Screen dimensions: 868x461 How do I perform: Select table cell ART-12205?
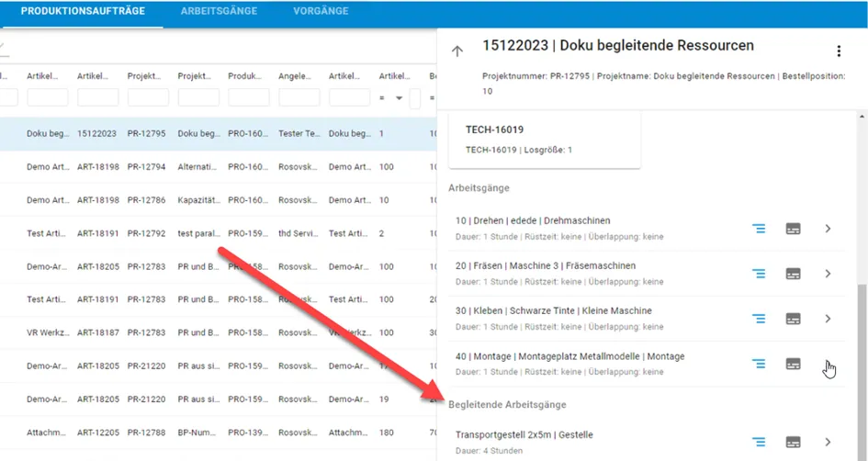(98, 433)
